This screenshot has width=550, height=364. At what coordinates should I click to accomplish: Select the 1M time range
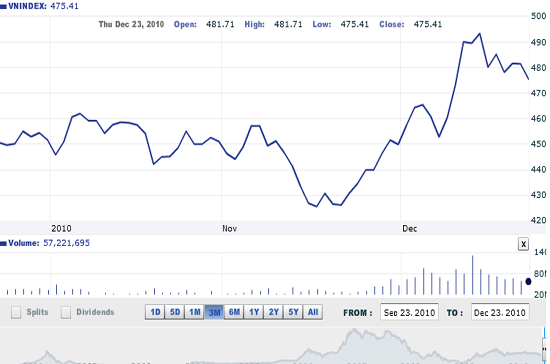click(194, 312)
